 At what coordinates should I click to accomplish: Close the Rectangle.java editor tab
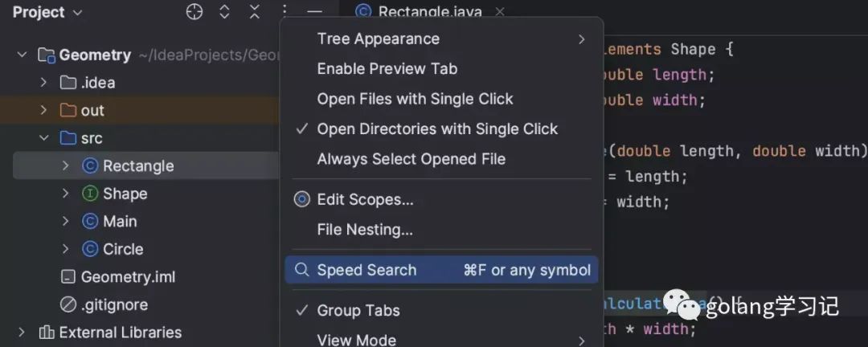click(499, 11)
